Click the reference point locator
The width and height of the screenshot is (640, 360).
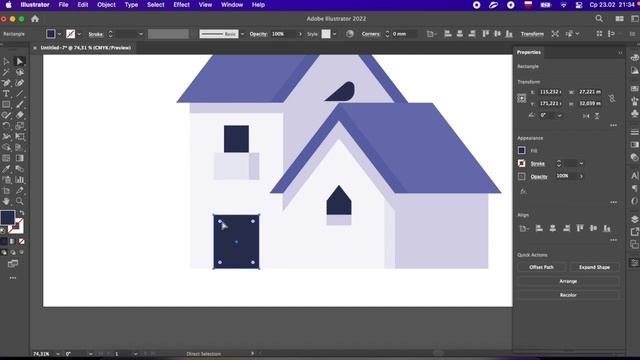tap(522, 98)
